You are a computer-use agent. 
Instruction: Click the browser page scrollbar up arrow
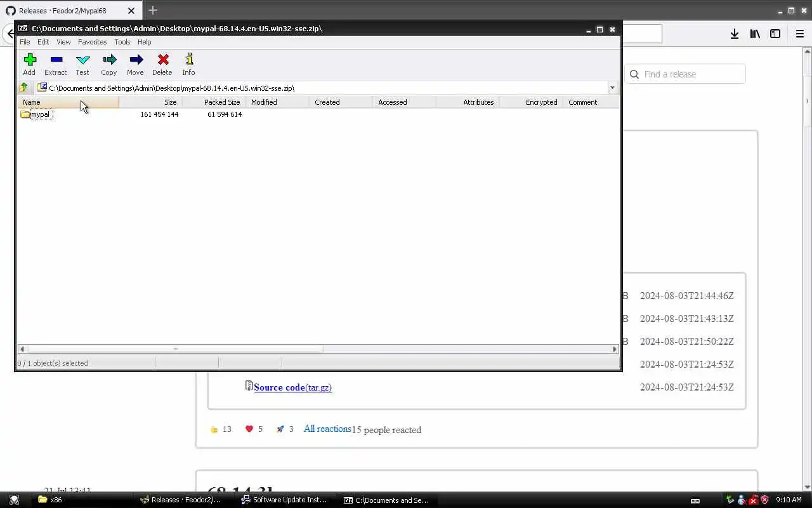[808, 51]
